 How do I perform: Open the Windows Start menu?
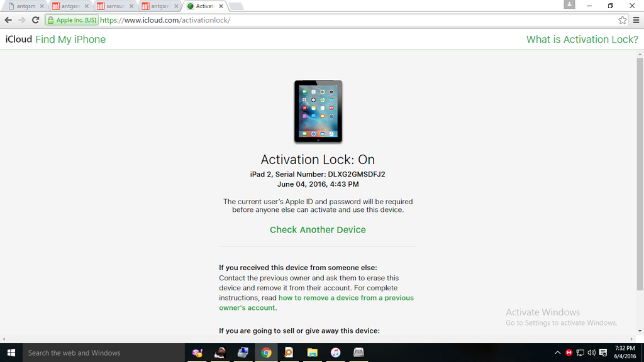[11, 353]
